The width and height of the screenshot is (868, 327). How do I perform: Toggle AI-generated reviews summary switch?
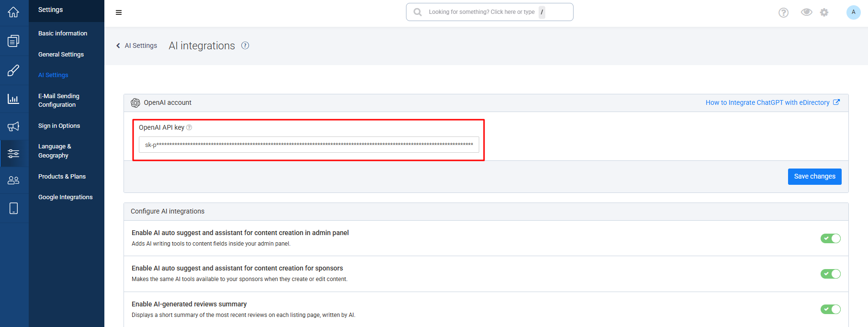[x=830, y=309]
